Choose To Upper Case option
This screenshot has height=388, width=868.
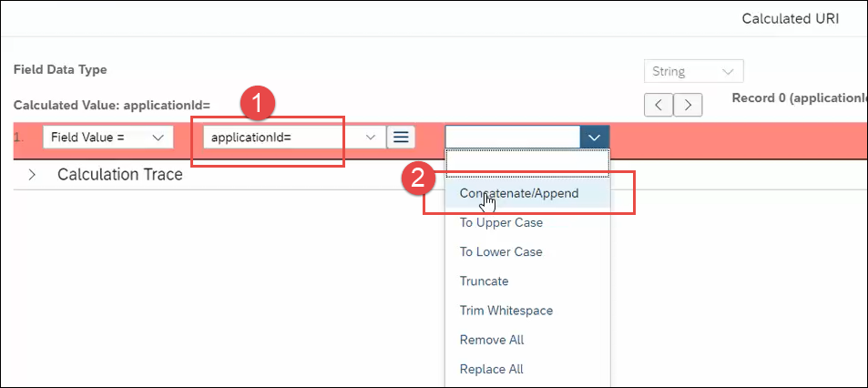(x=501, y=222)
